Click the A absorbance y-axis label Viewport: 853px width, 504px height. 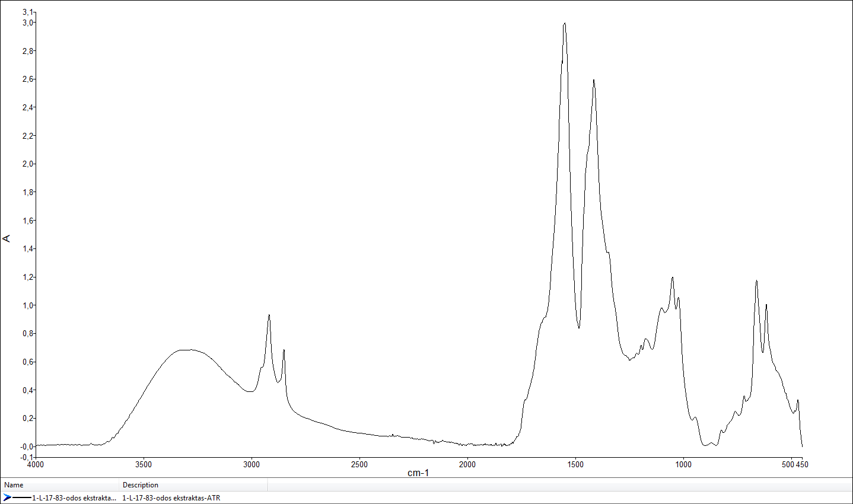tap(7, 238)
